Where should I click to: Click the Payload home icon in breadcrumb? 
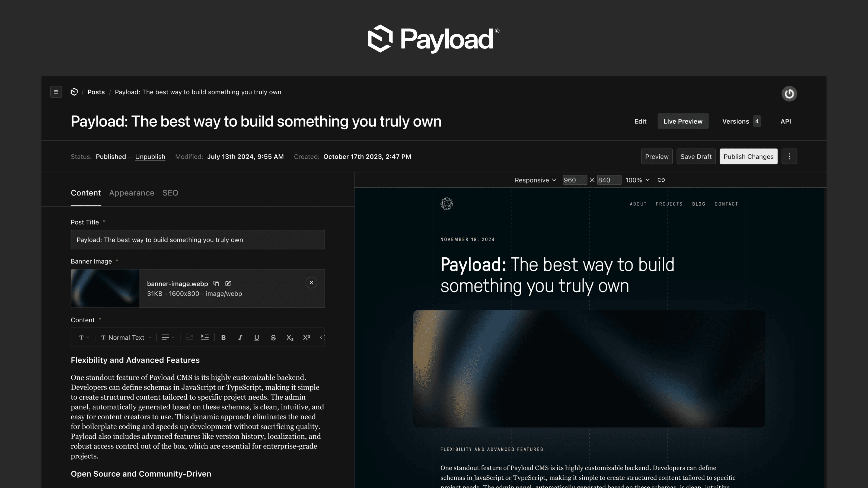coord(74,92)
